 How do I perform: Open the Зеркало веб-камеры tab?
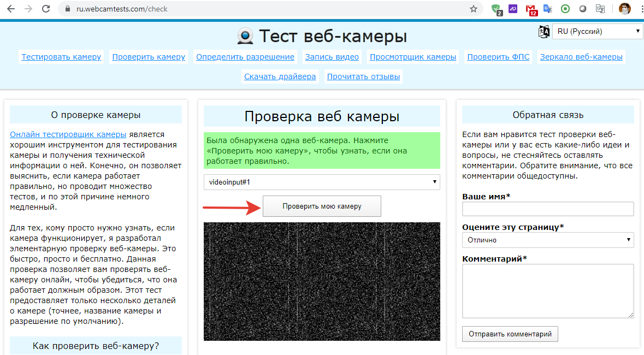pyautogui.click(x=581, y=56)
